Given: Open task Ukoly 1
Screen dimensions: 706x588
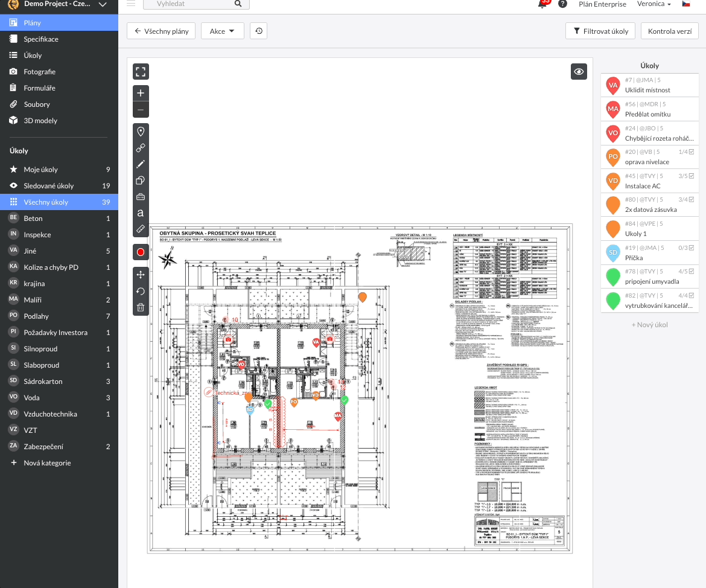Looking at the screenshot, I should click(649, 229).
